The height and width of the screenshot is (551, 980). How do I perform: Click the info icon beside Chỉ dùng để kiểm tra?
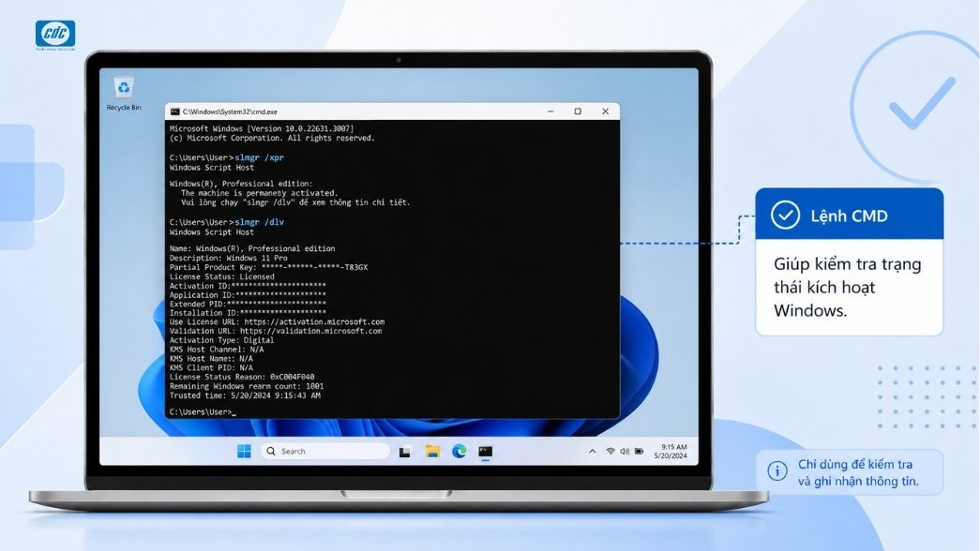point(776,470)
